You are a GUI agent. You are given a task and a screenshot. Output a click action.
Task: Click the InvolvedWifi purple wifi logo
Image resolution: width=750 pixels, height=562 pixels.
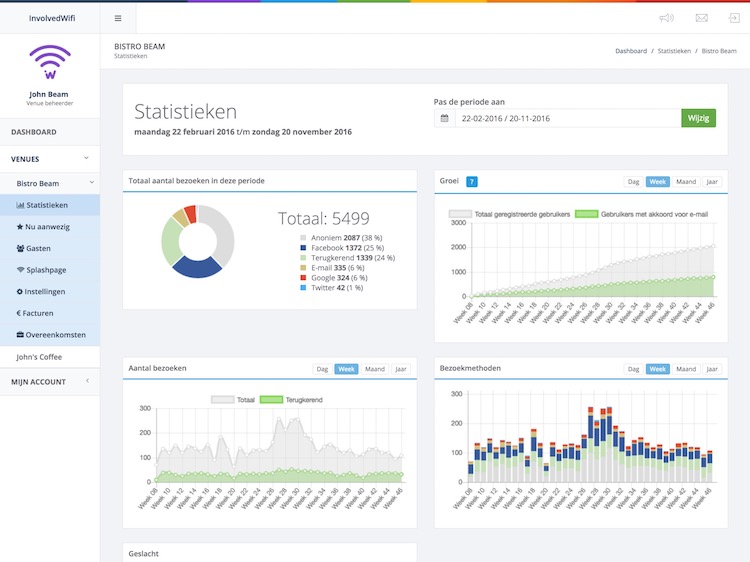tap(49, 62)
